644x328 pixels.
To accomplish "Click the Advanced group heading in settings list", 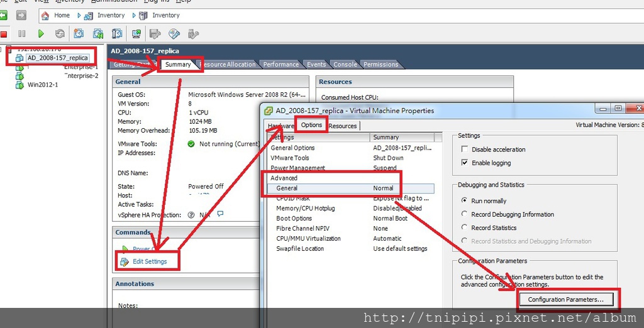I will coord(284,178).
